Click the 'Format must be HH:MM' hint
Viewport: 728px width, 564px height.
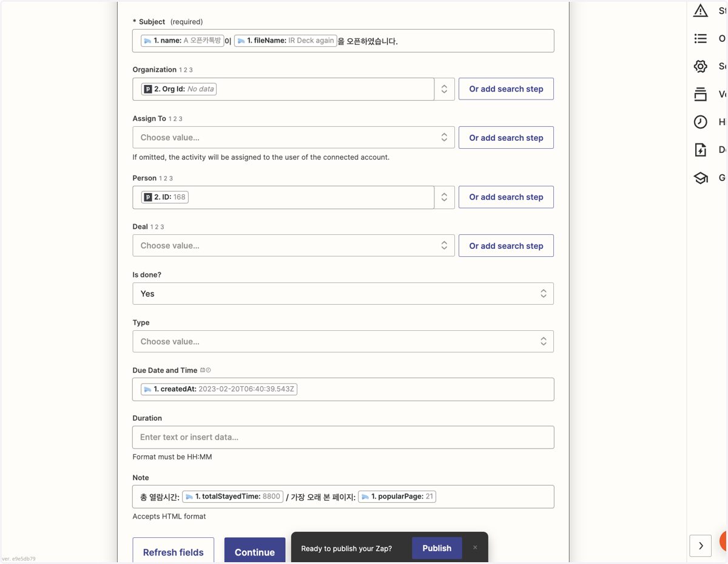[x=172, y=457]
